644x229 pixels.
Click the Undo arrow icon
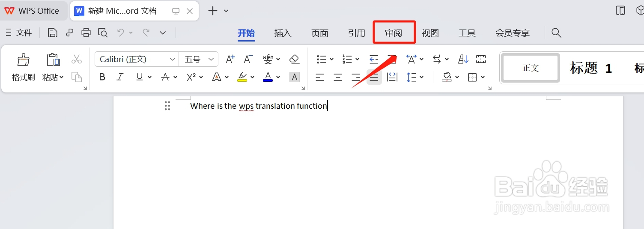121,33
